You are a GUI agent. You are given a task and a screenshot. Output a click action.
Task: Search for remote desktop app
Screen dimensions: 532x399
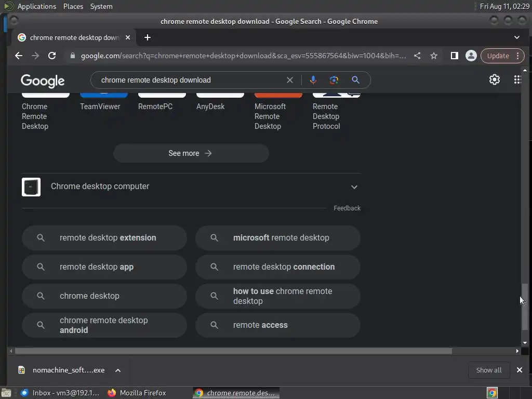coord(104,267)
